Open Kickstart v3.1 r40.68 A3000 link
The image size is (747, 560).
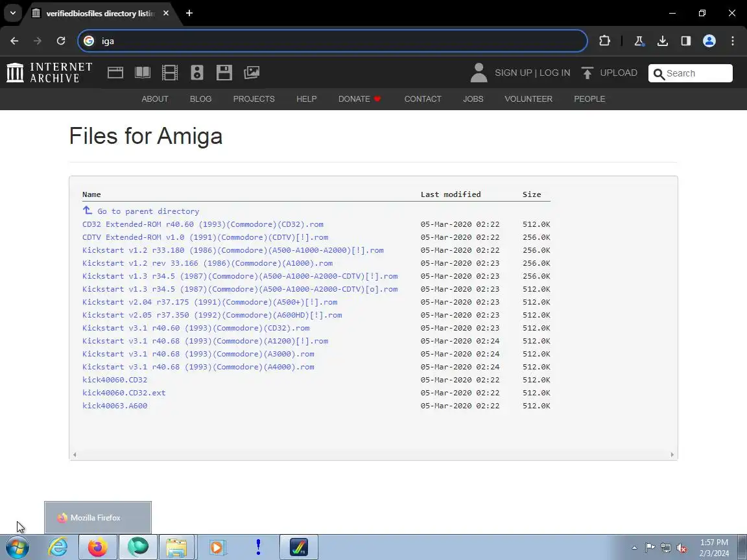[198, 354]
